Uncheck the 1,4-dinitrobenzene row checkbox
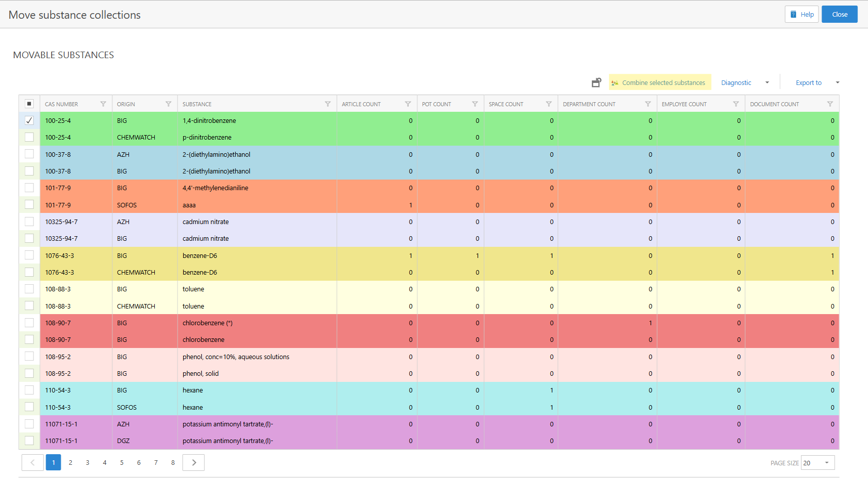The height and width of the screenshot is (481, 868). (x=29, y=120)
